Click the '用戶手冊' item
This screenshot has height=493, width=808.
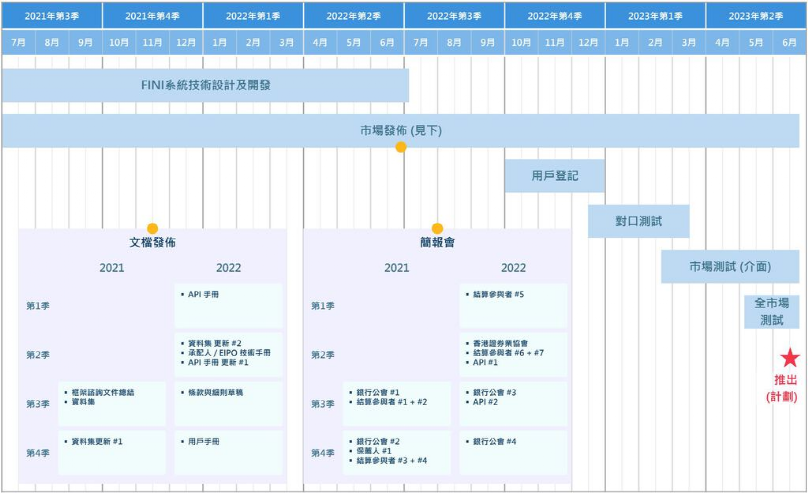point(204,441)
